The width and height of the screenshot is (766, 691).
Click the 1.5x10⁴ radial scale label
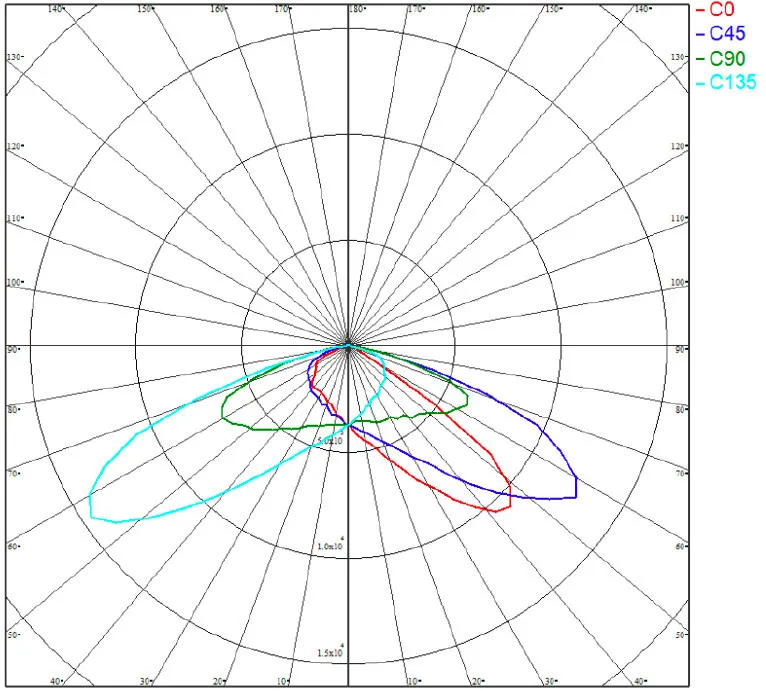[x=330, y=652]
